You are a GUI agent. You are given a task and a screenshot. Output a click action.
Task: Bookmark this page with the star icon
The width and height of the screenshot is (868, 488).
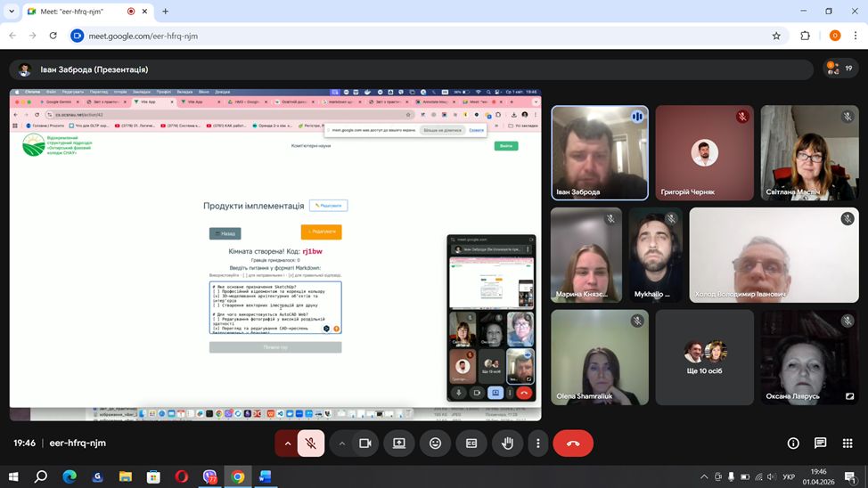pyautogui.click(x=776, y=36)
